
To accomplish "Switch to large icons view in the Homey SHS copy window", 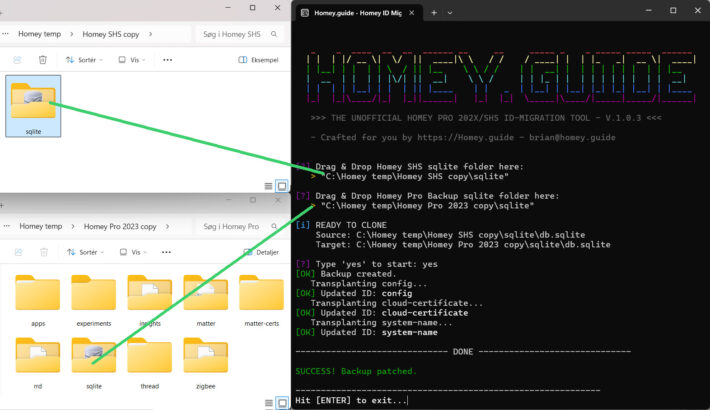I will 282,186.
